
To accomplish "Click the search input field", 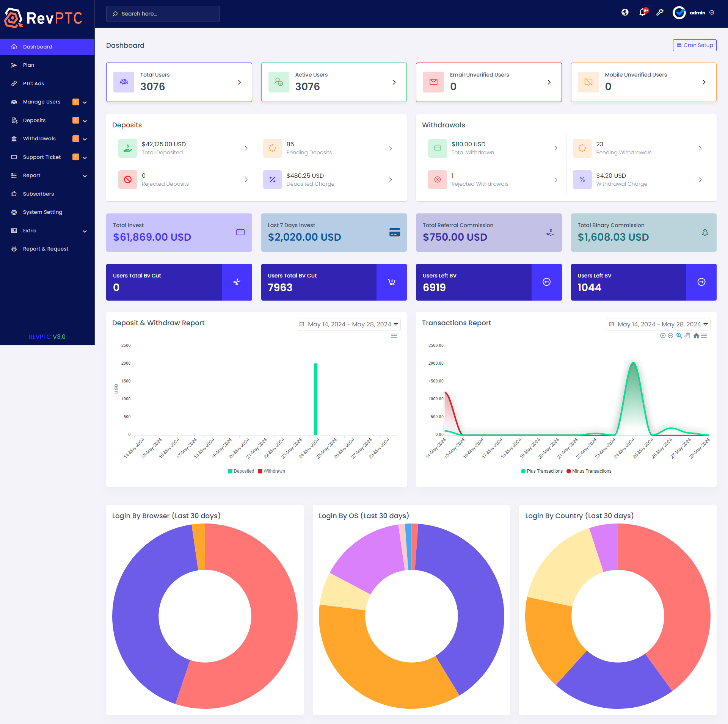I will (x=163, y=14).
